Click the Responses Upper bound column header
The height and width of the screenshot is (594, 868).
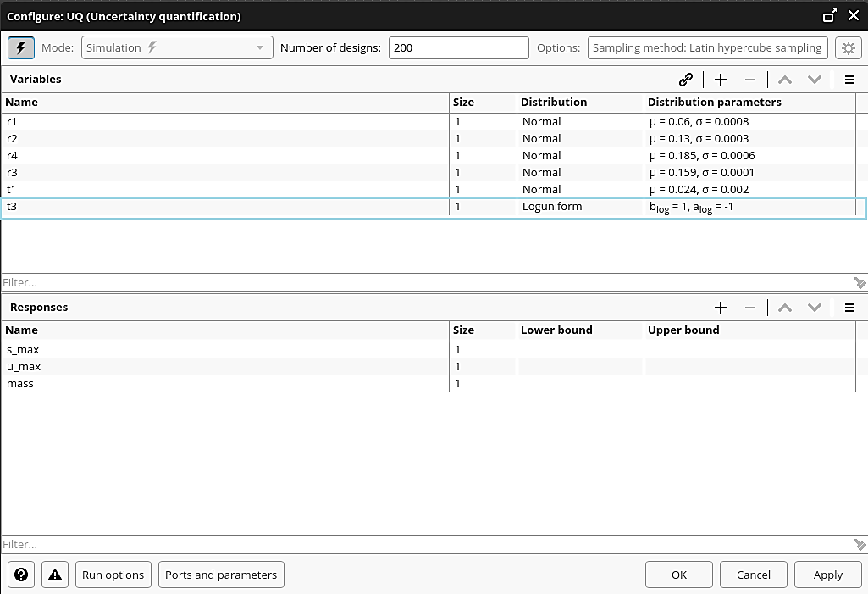tap(749, 330)
